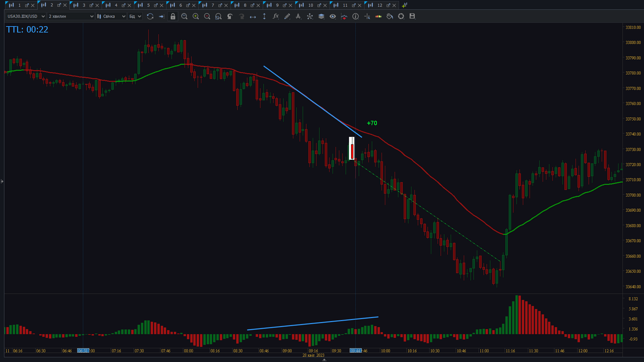The image size is (644, 362).
Task: Click the TTL: 00:22 timer text
Action: pyautogui.click(x=27, y=29)
